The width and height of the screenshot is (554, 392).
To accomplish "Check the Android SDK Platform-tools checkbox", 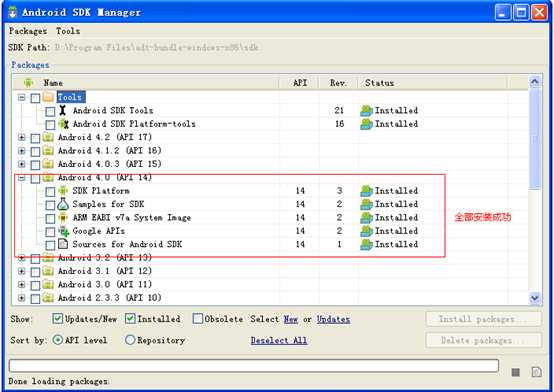I will pyautogui.click(x=50, y=125).
